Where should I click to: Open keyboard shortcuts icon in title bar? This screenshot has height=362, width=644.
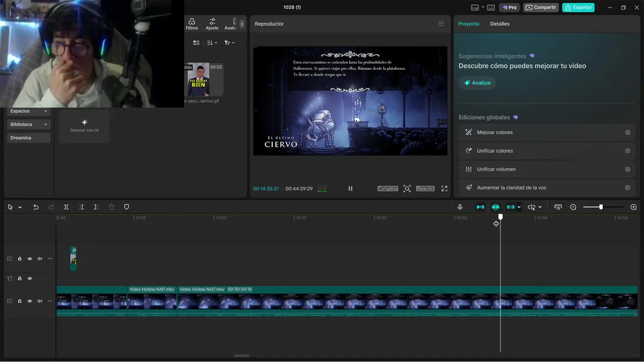coord(491,8)
